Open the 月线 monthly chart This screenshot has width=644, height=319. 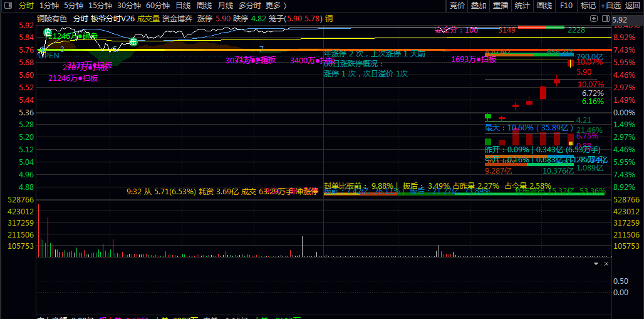[226, 6]
